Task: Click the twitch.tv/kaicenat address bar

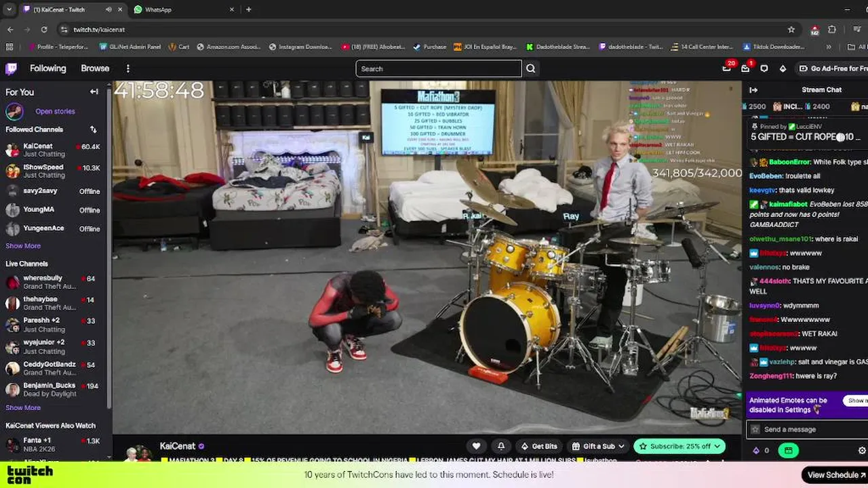Action: click(x=427, y=30)
